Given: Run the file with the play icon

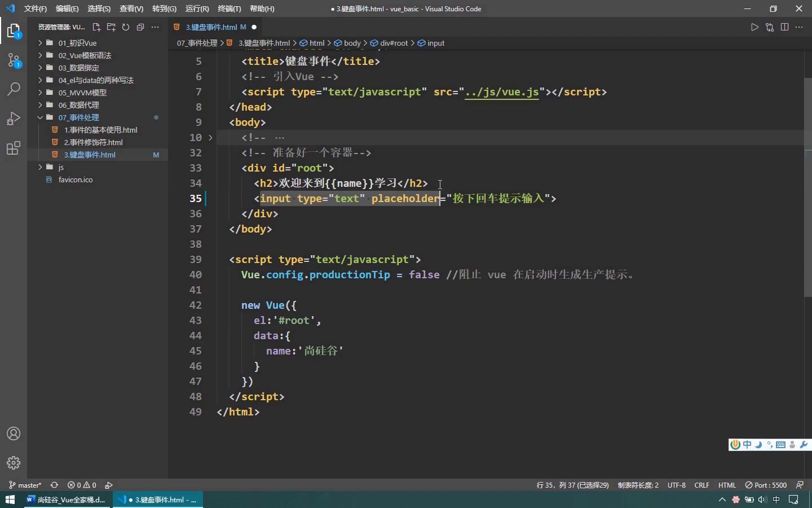Looking at the screenshot, I should [754, 27].
